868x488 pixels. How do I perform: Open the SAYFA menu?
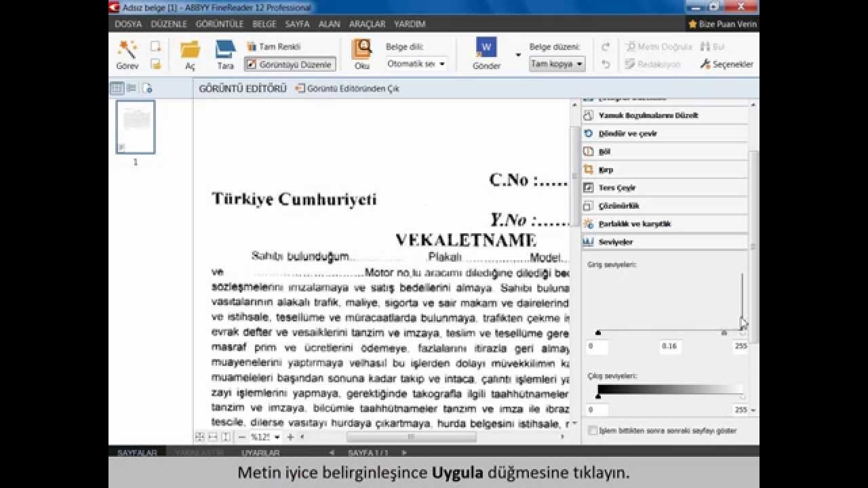click(x=297, y=24)
